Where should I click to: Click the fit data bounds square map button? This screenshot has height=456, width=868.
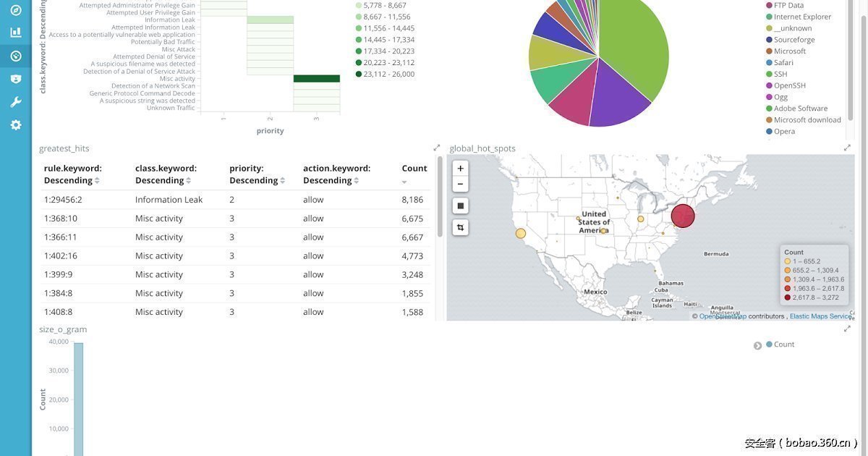460,206
